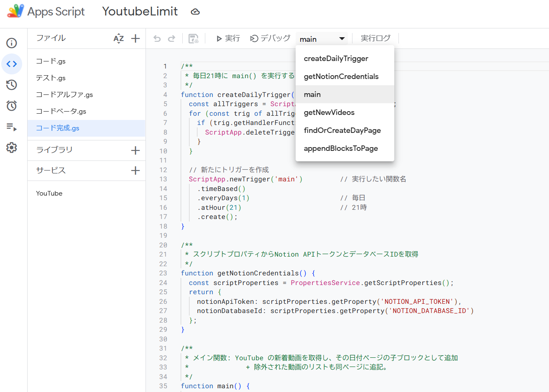
Task: Click line number 4 in gutter
Action: pyautogui.click(x=165, y=95)
